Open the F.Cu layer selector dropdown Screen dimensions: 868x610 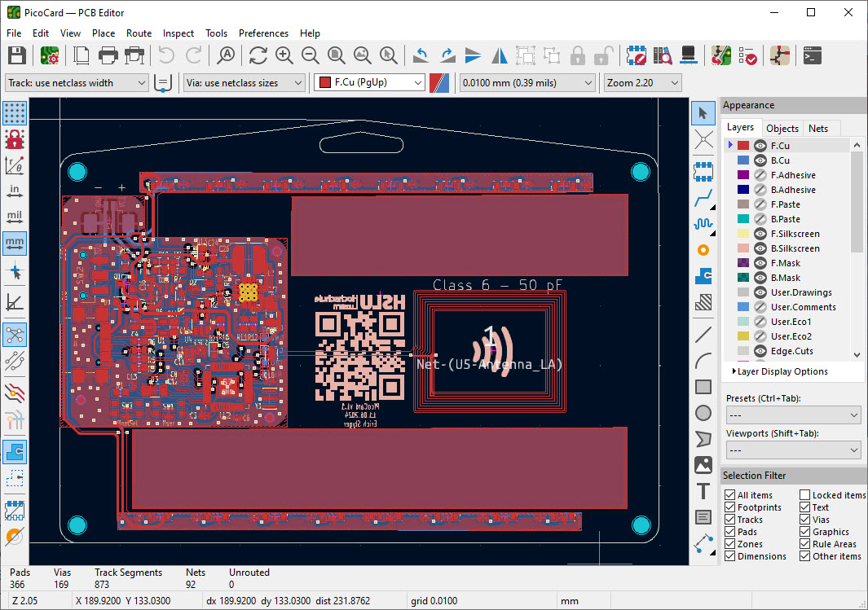tap(370, 83)
